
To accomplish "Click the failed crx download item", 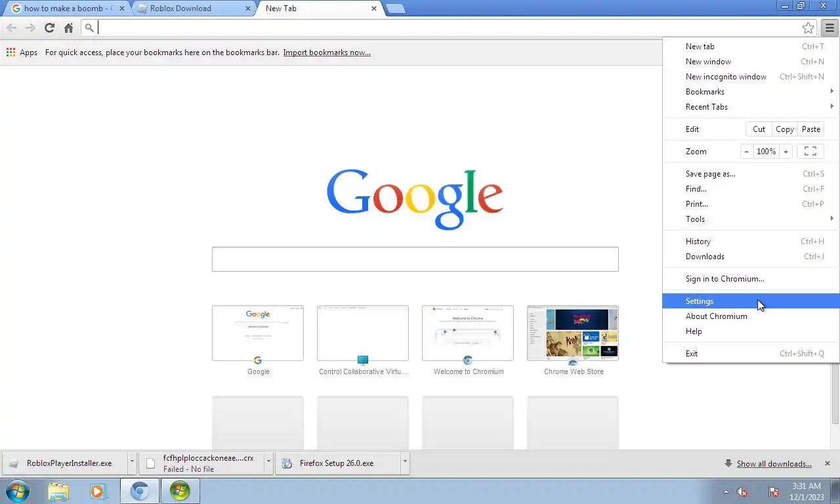I will [201, 463].
